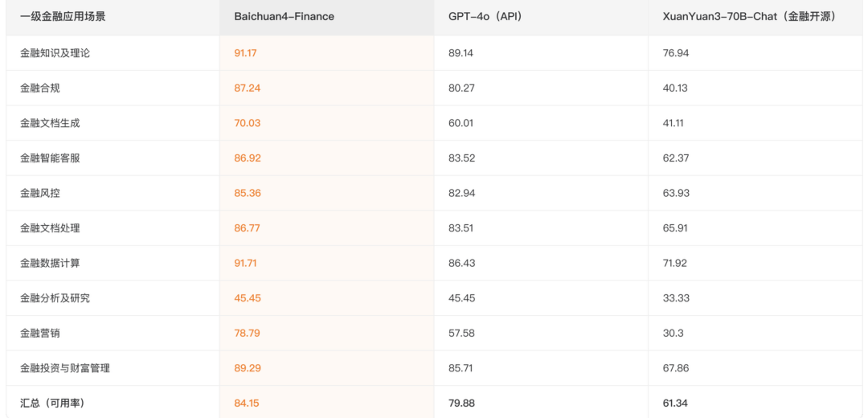This screenshot has width=868, height=418.
Task: Click the Baichuan4-Finance column header
Action: tap(284, 16)
